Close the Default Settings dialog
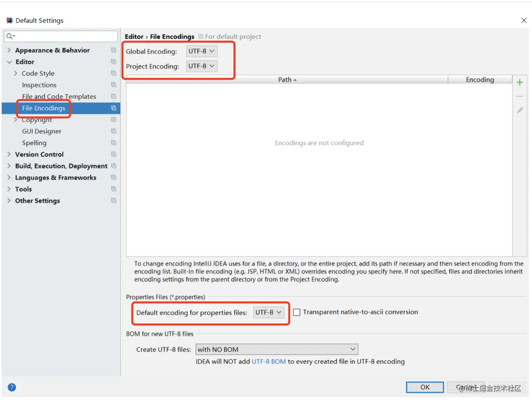 [524, 20]
